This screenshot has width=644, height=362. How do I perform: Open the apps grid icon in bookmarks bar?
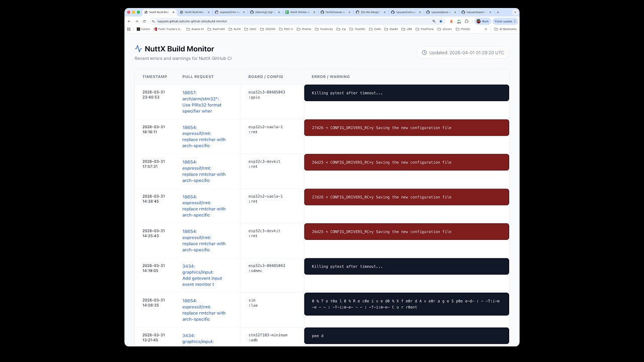pyautogui.click(x=129, y=29)
